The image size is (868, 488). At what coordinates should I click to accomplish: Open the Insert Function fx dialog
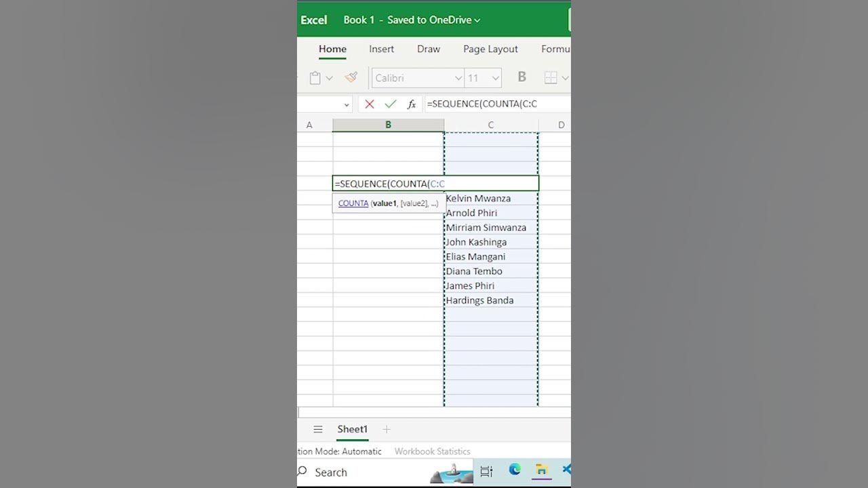coord(411,104)
